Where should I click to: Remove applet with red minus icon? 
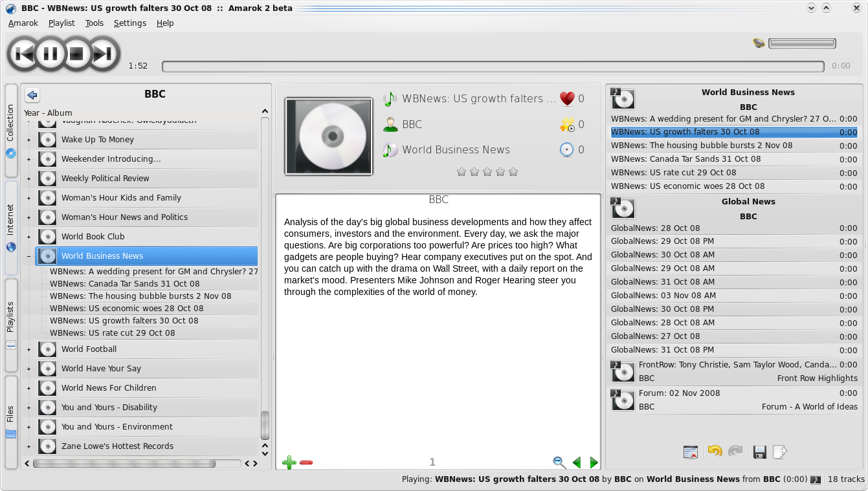(x=307, y=463)
